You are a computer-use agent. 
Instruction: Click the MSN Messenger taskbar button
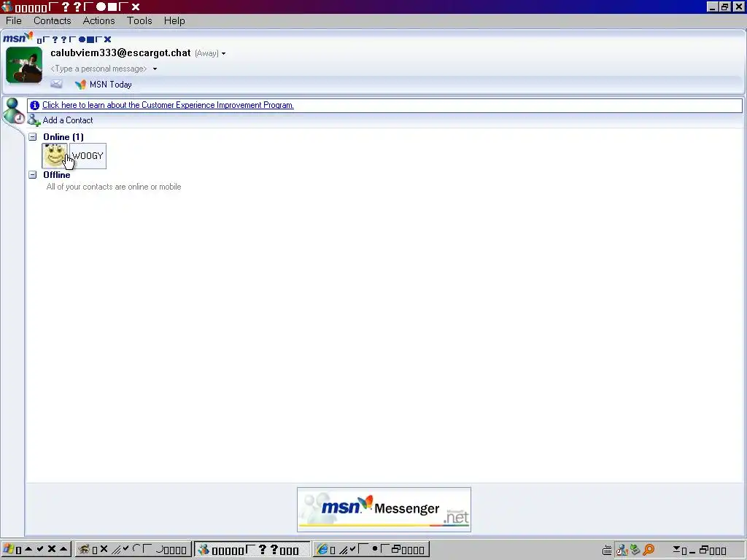(x=252, y=550)
